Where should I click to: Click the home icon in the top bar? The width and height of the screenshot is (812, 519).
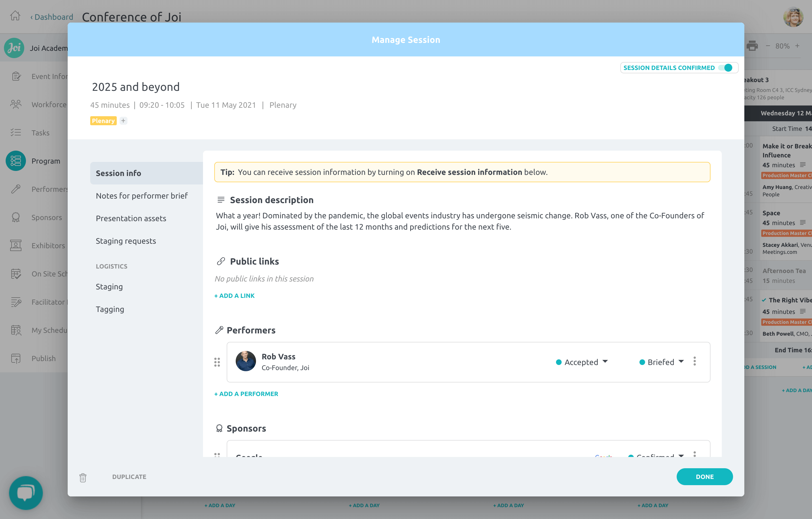[x=15, y=16]
